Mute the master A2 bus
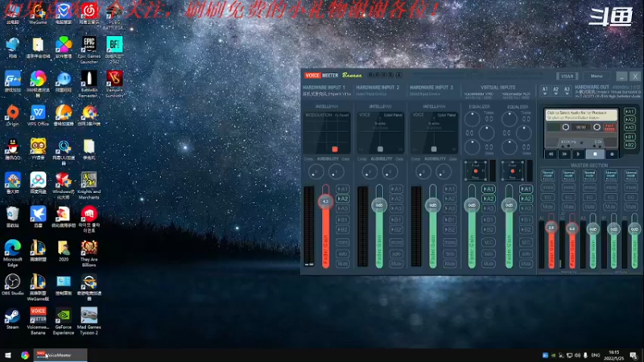The width and height of the screenshot is (644, 362). coord(568,207)
